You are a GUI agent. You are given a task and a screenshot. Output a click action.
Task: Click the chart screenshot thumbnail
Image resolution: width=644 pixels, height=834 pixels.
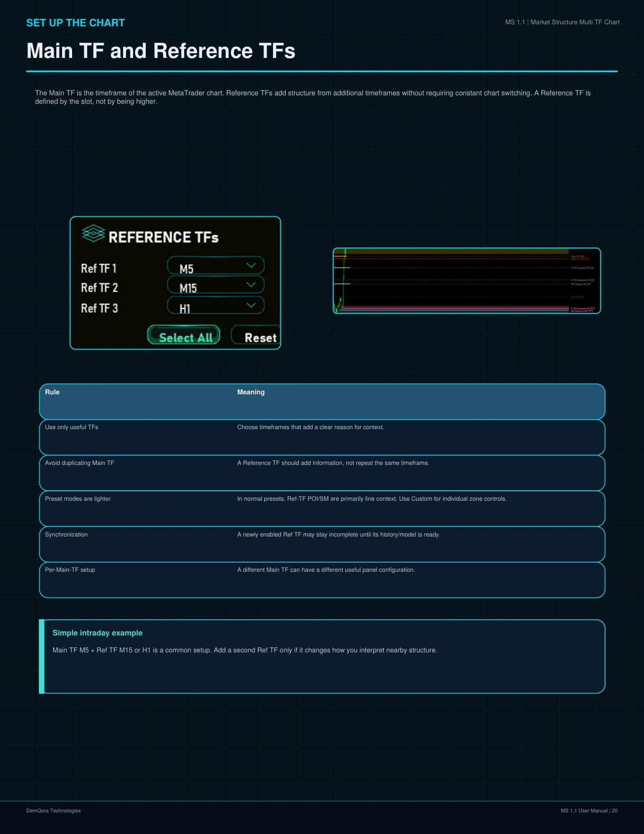tap(467, 281)
